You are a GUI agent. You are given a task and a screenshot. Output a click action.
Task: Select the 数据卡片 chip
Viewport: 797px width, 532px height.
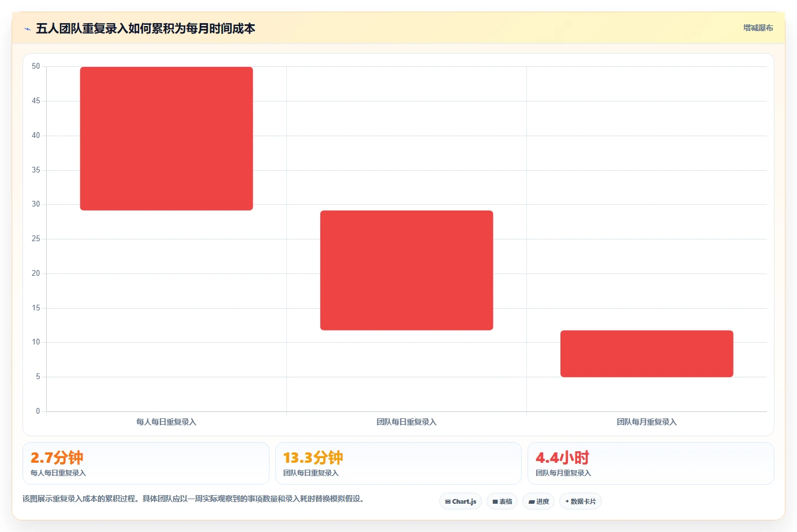(581, 501)
